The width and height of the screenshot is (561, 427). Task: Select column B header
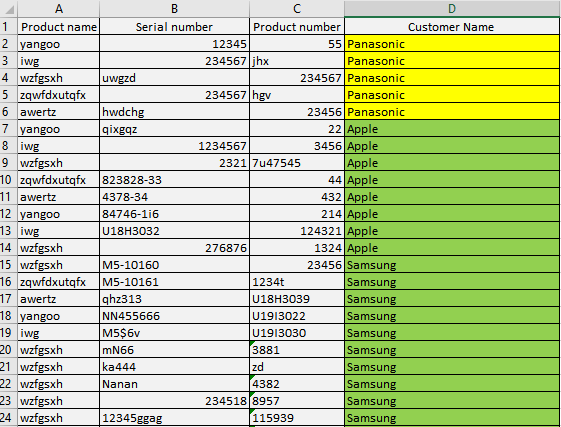coord(174,9)
